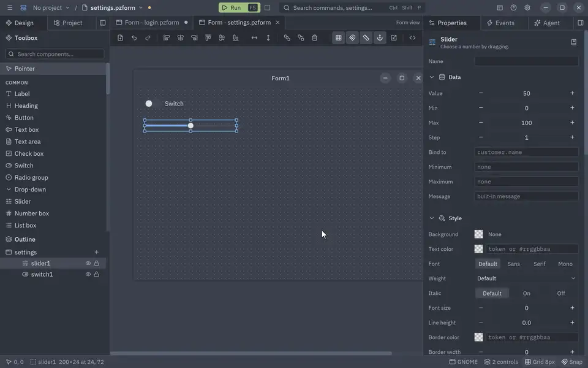Switch to the Agent tab

547,23
